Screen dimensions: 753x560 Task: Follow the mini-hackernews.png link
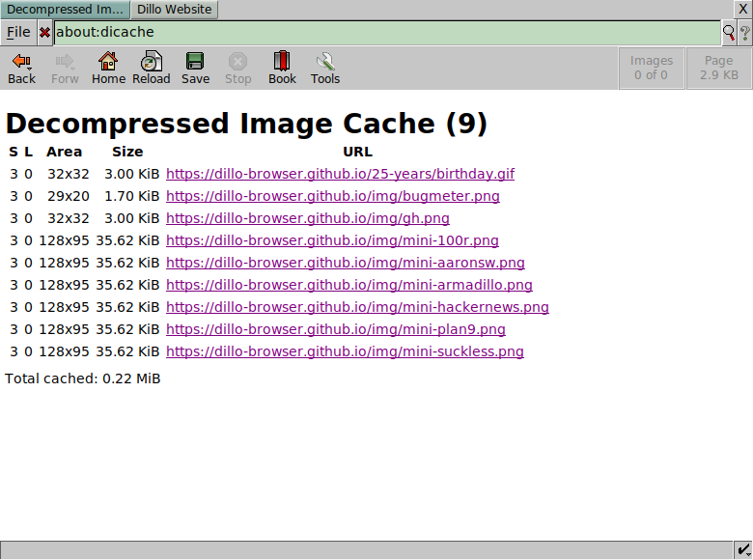click(357, 308)
